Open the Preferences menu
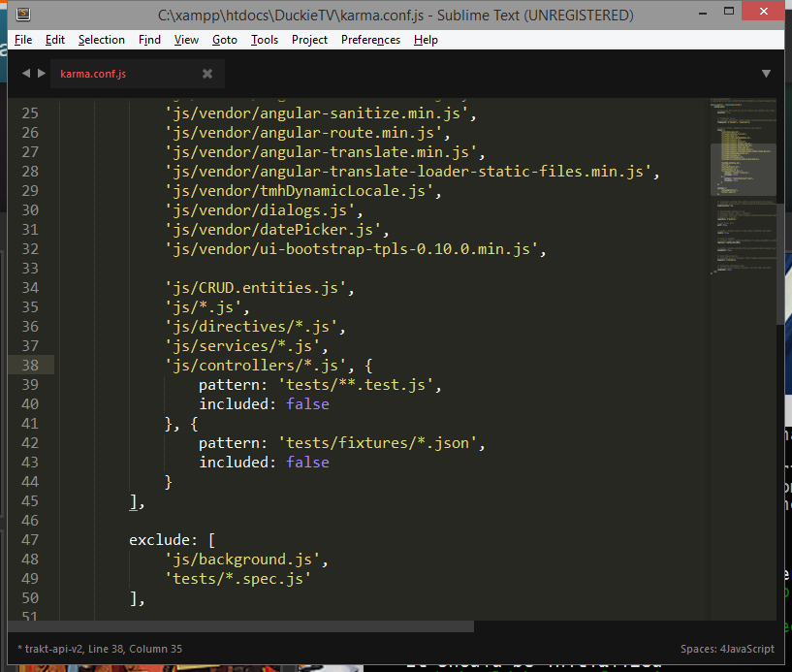Image resolution: width=792 pixels, height=672 pixels. click(x=370, y=40)
